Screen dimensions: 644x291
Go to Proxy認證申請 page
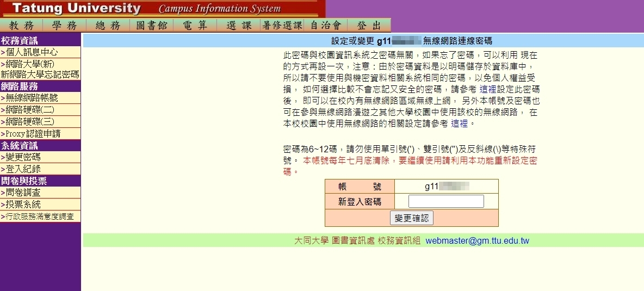tap(33, 134)
